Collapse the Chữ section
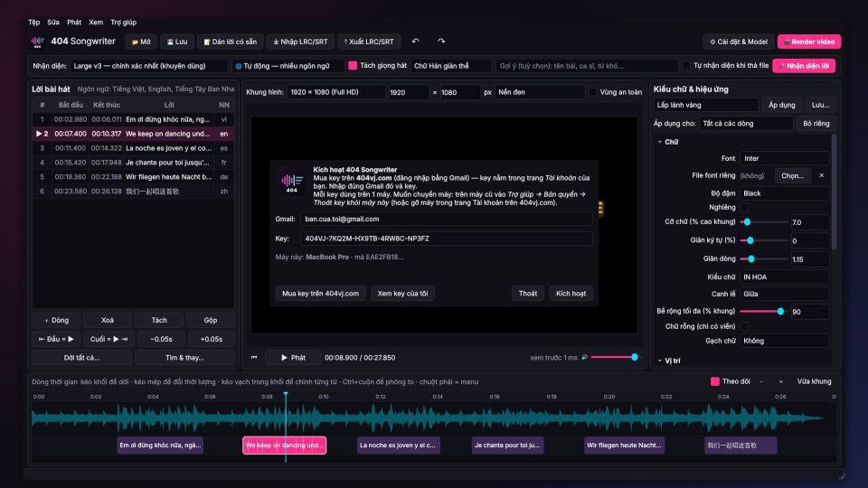Image resolution: width=868 pixels, height=488 pixels. [667, 142]
